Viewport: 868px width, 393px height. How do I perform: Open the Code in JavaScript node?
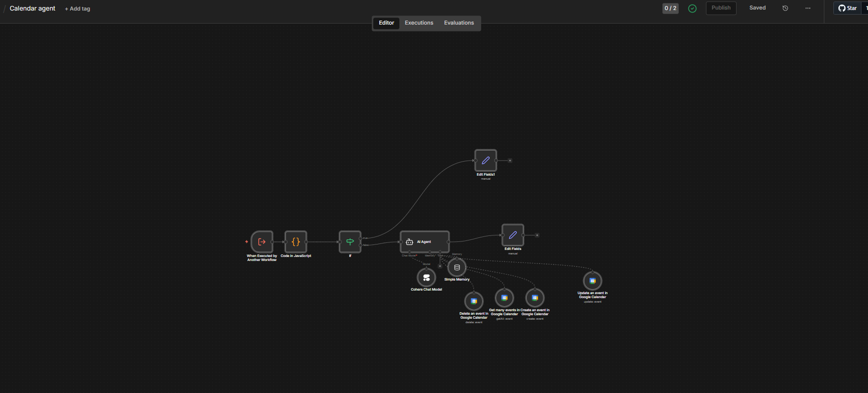296,242
